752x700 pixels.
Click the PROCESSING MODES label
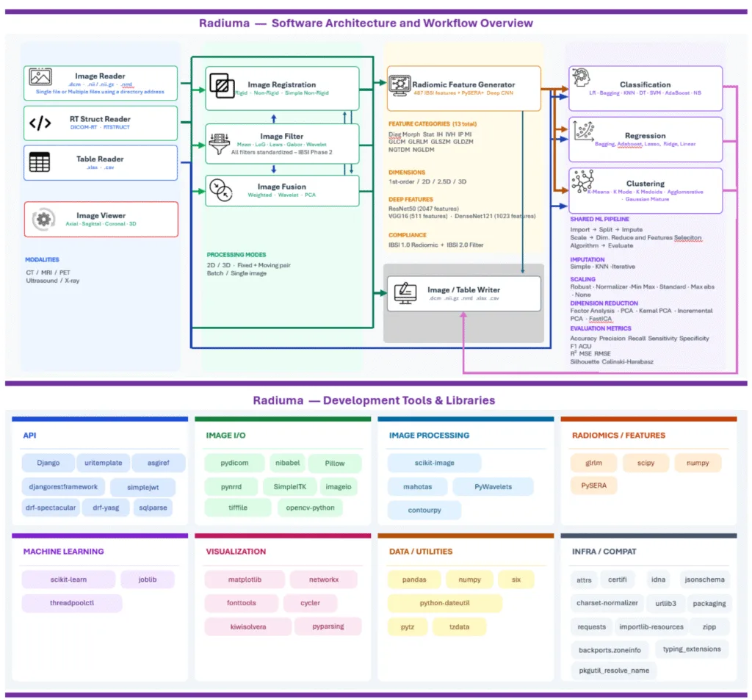[236, 254]
